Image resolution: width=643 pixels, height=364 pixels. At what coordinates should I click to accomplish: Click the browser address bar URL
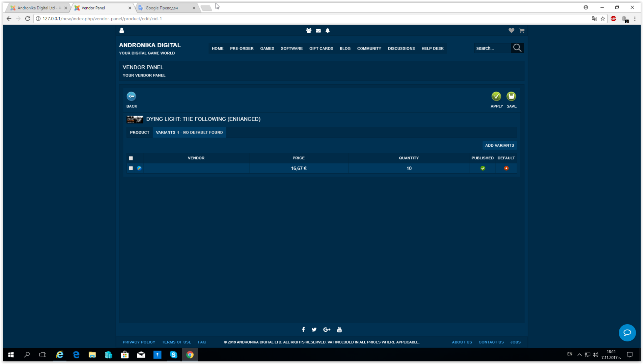(102, 19)
